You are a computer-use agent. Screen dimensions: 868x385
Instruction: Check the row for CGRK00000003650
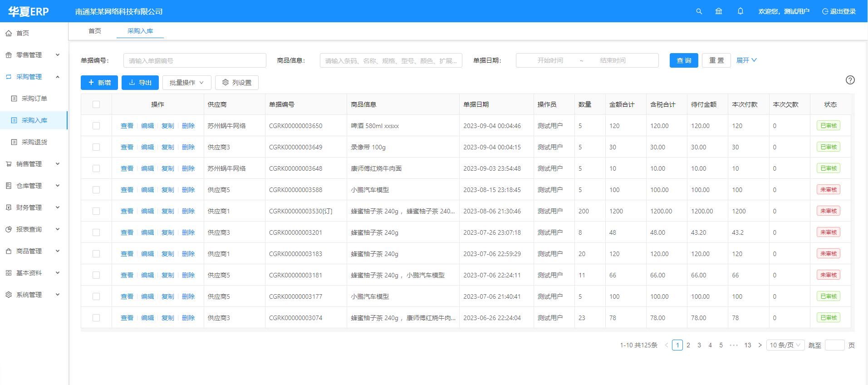click(96, 126)
